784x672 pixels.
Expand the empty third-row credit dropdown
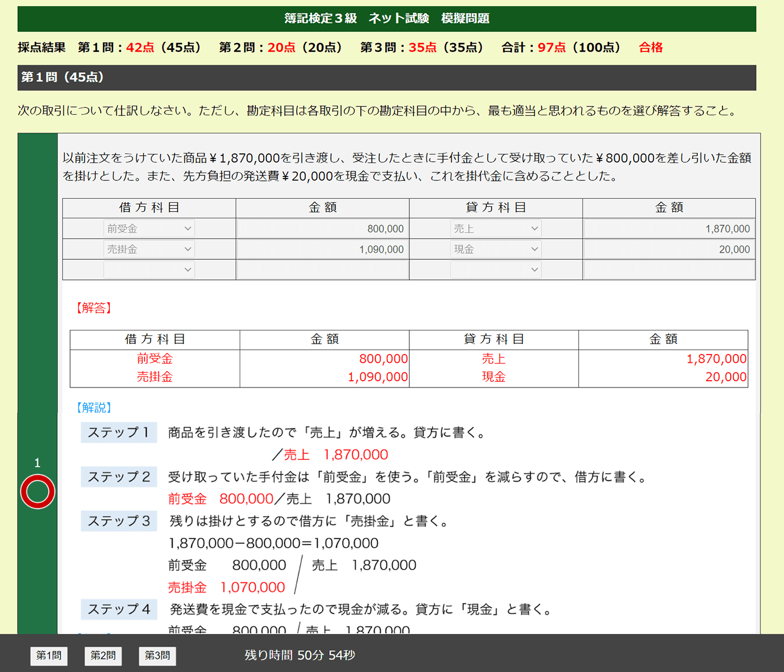(x=496, y=269)
